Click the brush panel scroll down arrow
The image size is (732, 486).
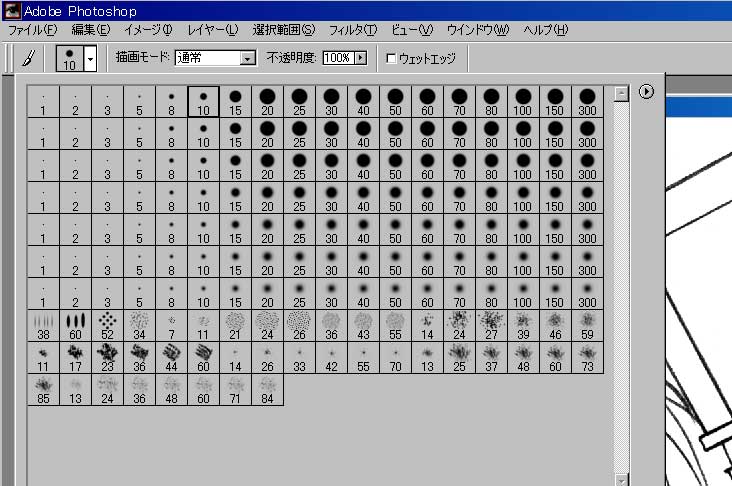tap(621, 480)
